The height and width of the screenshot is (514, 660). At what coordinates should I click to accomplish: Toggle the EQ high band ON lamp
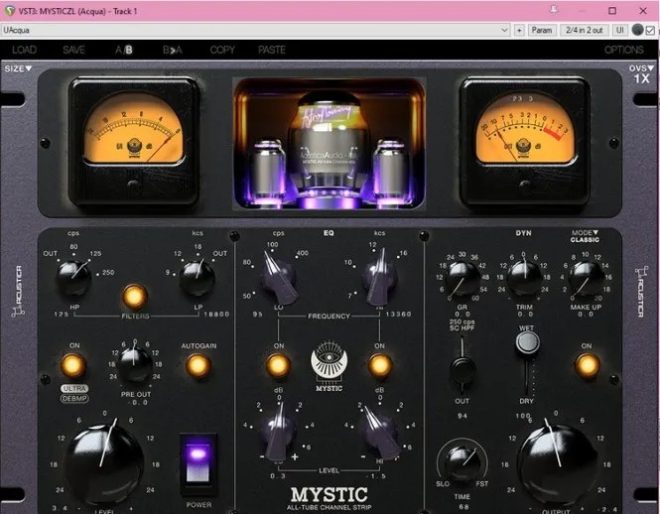pyautogui.click(x=380, y=365)
